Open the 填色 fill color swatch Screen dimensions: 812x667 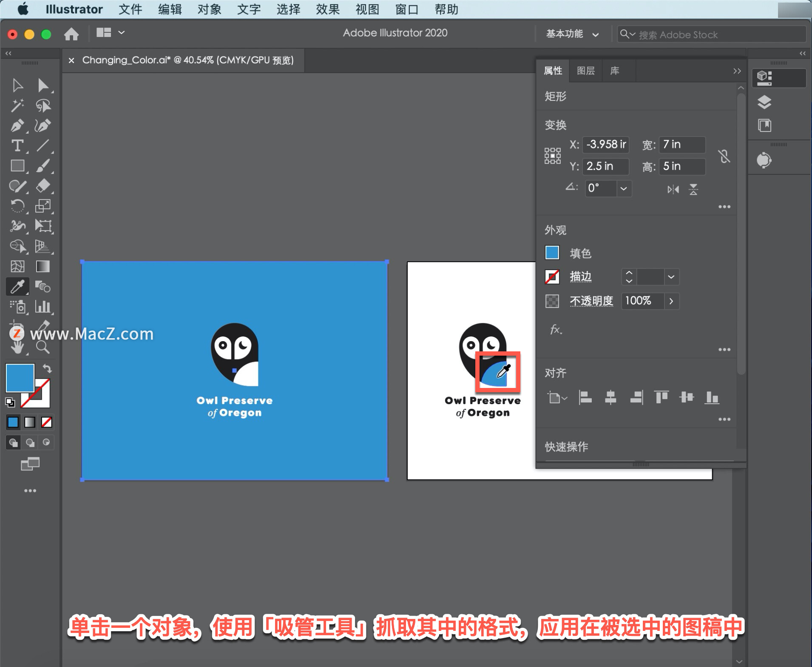pyautogui.click(x=552, y=253)
